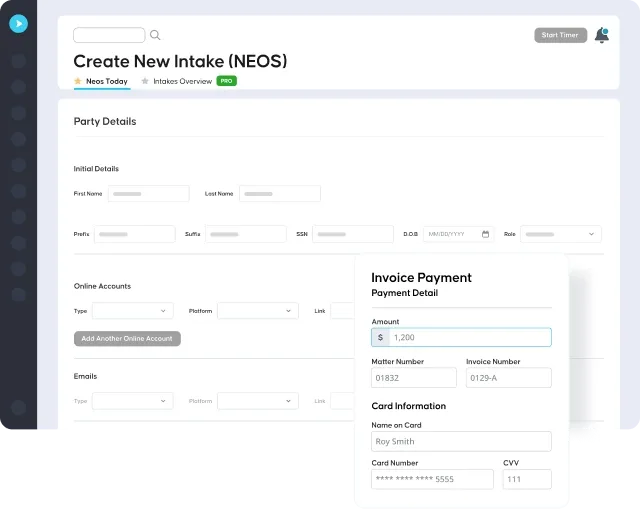Click the dollar sign in the Amount field
Screen dimensions: 640x509
(x=380, y=338)
